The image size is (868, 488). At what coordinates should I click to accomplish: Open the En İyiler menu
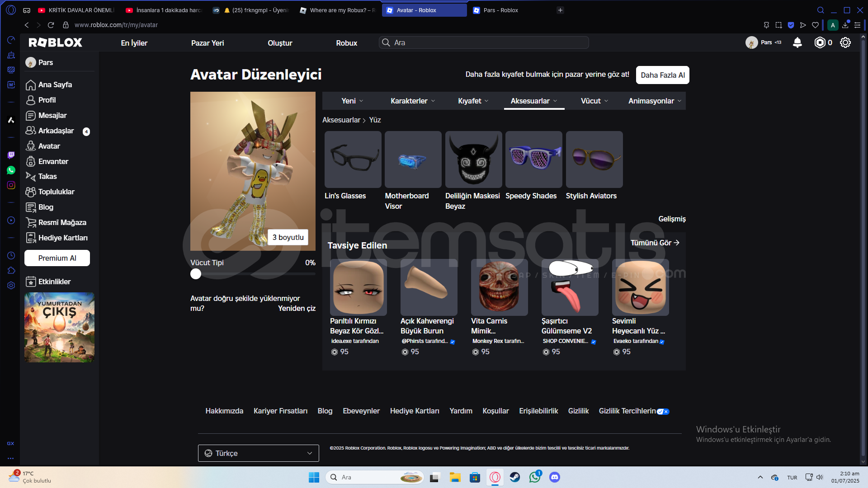click(x=134, y=43)
